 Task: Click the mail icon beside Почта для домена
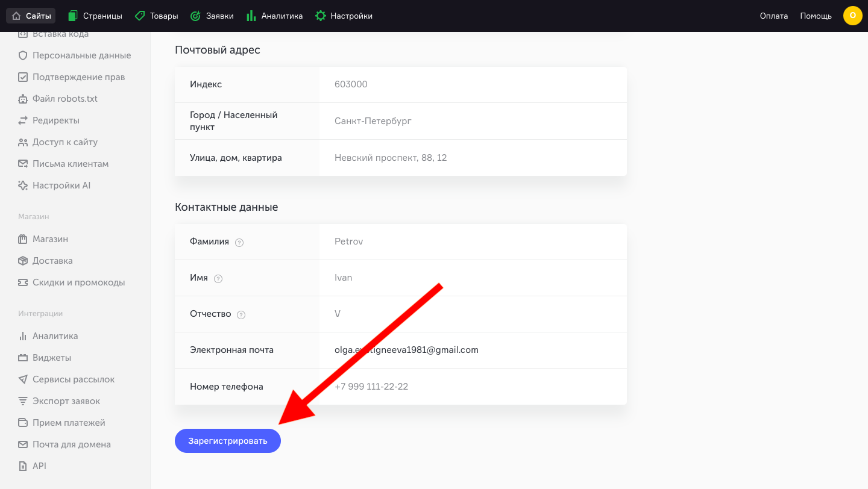[23, 444]
